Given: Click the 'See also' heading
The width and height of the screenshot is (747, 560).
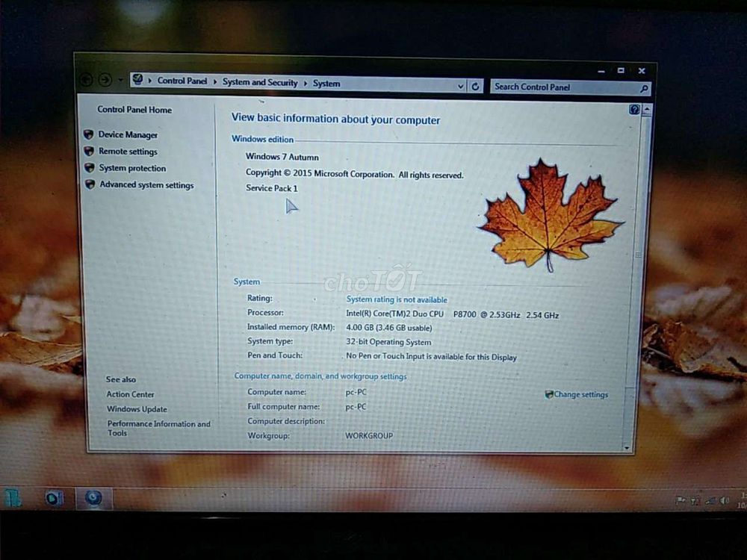Looking at the screenshot, I should click(x=120, y=379).
